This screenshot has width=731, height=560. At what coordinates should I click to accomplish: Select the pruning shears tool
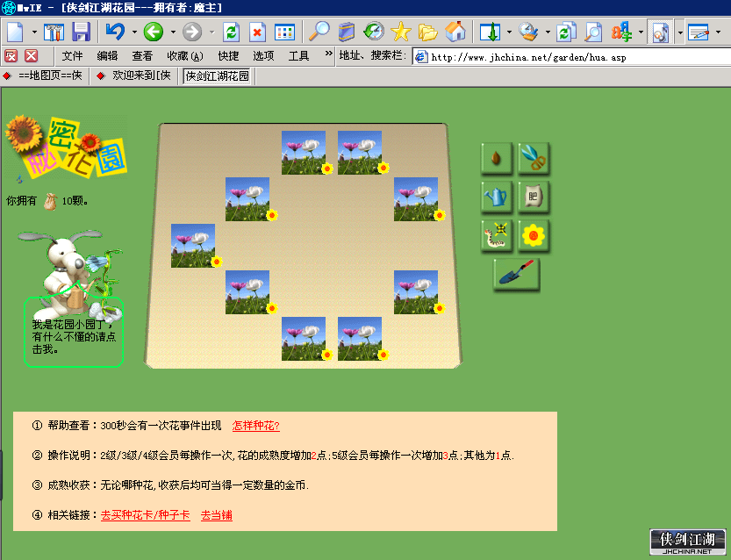534,158
